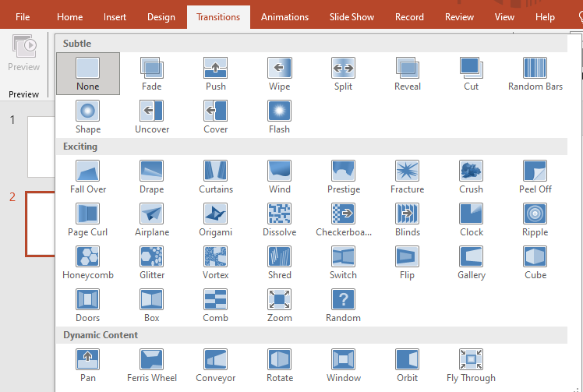Pick the Random Bars transition
583x392 pixels.
point(535,73)
